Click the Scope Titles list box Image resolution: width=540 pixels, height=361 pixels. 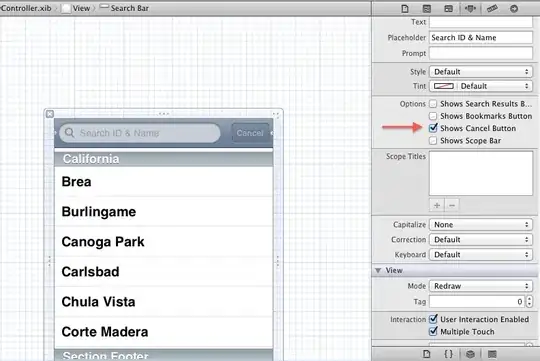tap(481, 173)
